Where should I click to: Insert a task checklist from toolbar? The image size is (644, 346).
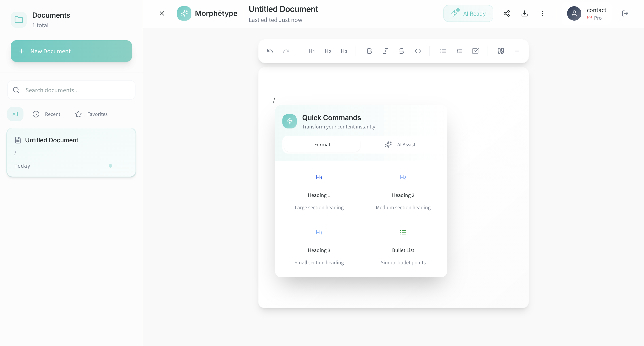pos(475,51)
